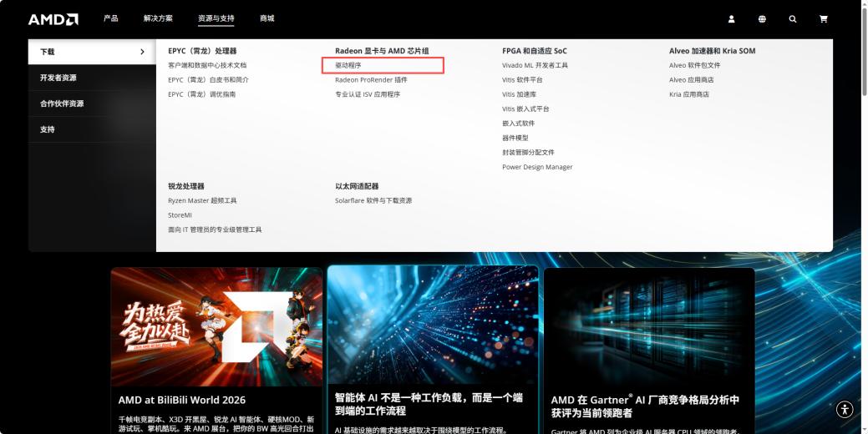Open the EPYC（霄龙）处理器 heading

203,51
